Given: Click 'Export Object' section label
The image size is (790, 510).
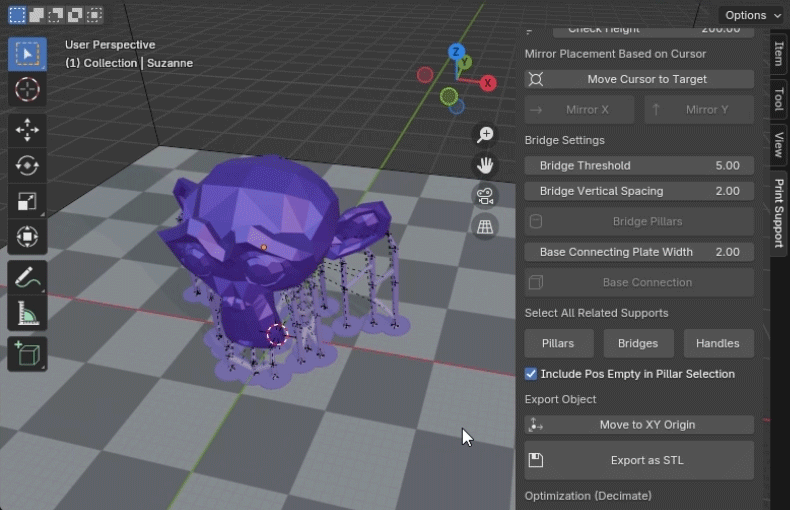Looking at the screenshot, I should [560, 399].
